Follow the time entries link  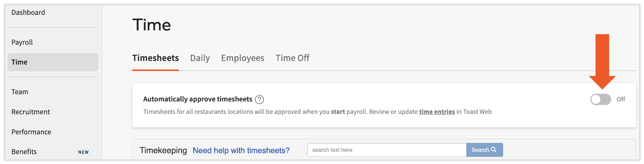tap(437, 112)
